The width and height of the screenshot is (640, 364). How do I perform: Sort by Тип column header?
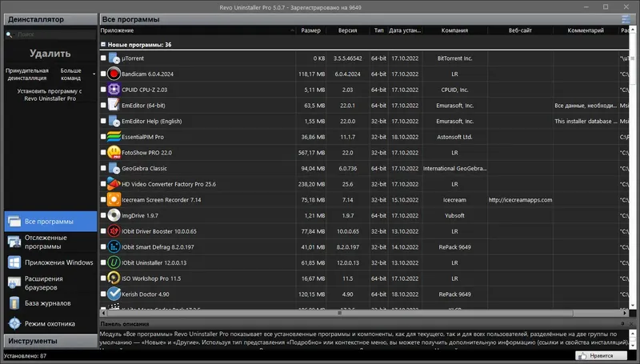[x=378, y=30]
